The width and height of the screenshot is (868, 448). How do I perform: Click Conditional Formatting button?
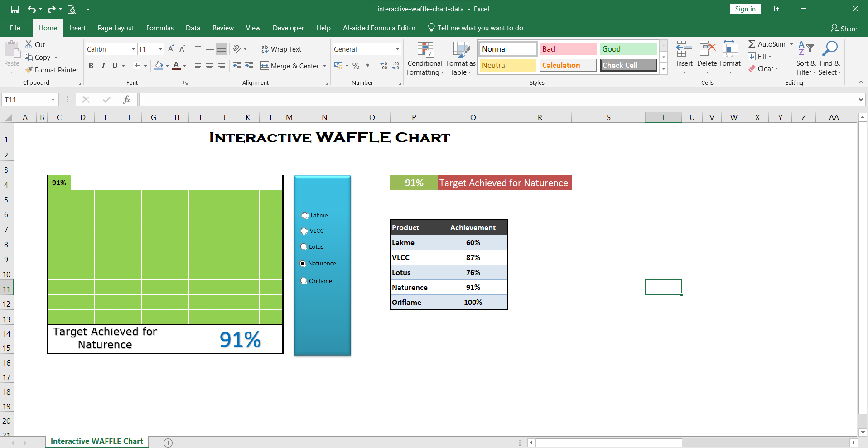coord(425,59)
